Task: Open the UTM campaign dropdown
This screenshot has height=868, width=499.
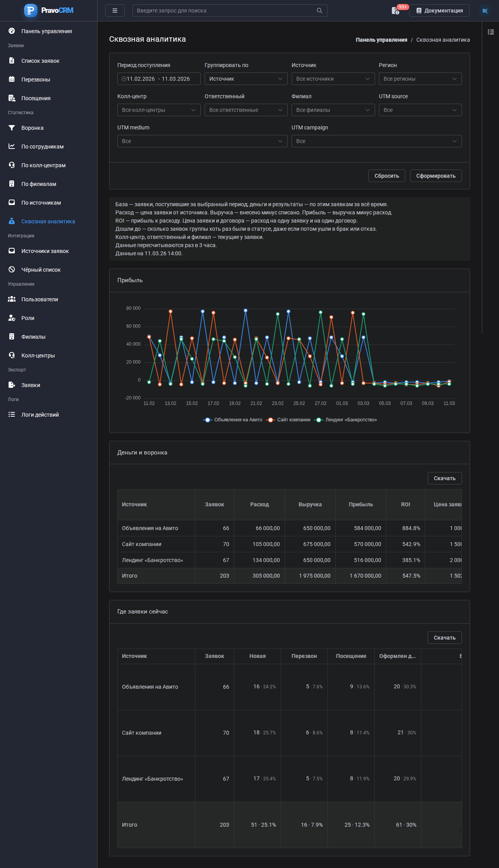Action: [x=377, y=141]
